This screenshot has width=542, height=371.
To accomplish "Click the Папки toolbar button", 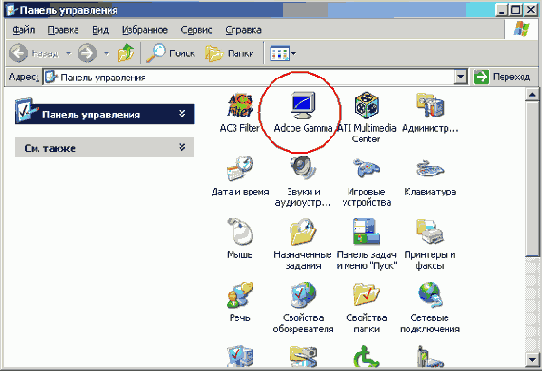I will point(229,53).
